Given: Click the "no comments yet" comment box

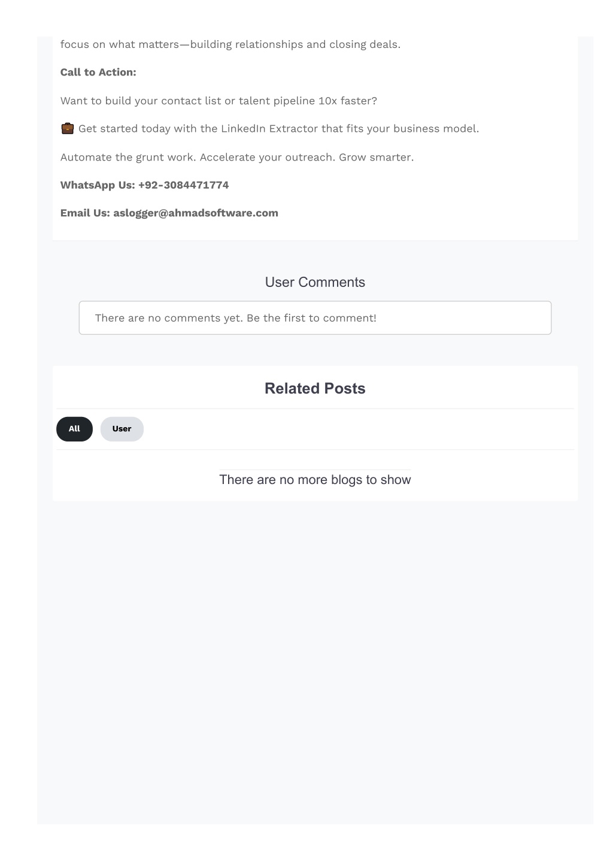Looking at the screenshot, I should [315, 318].
